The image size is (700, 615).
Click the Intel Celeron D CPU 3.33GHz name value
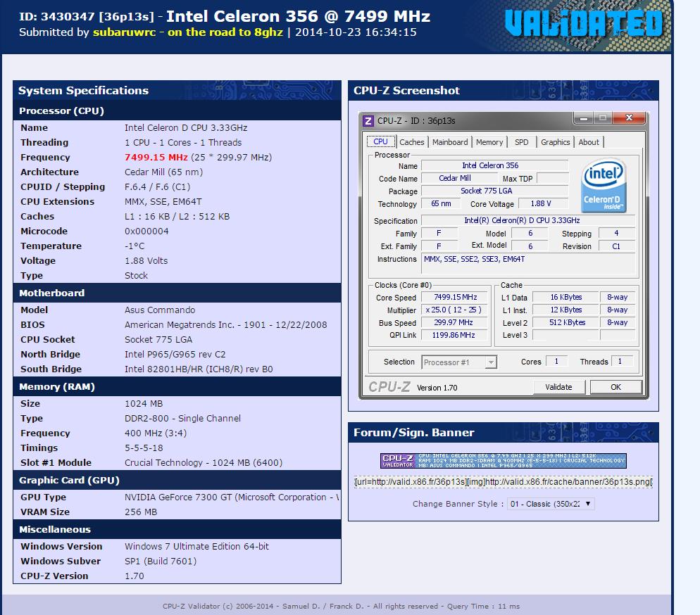point(186,128)
